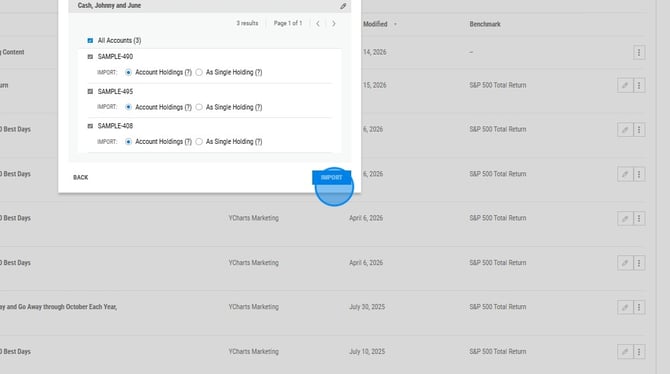Click the row name ending in Go Away through October Each Year
This screenshot has height=374, width=670.
(59, 307)
